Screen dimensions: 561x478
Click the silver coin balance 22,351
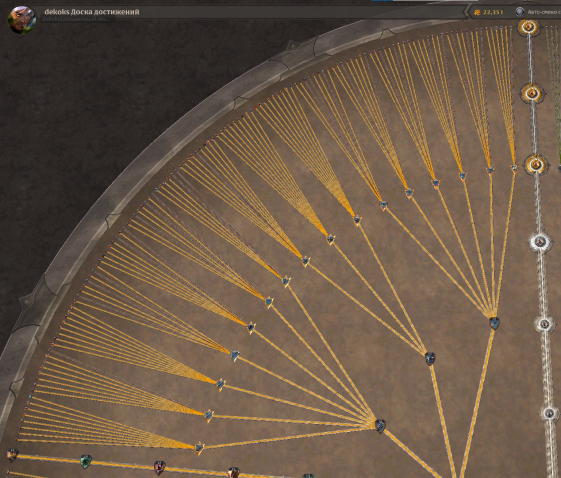(489, 12)
